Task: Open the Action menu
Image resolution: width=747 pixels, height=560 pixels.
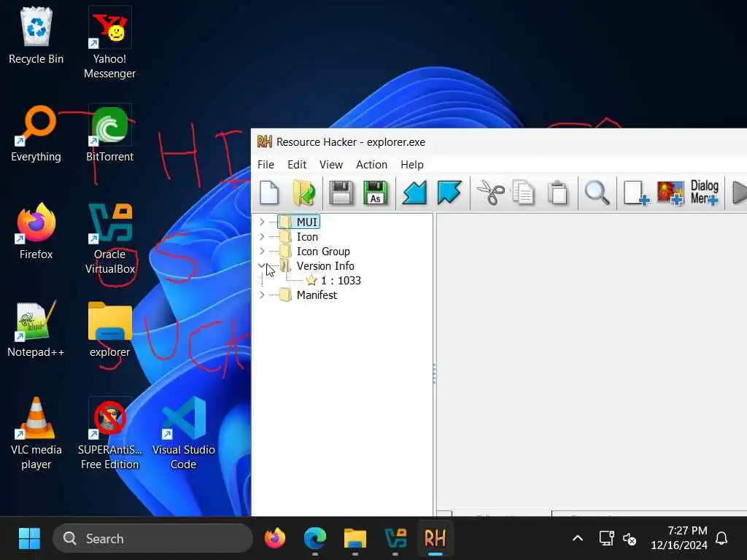Action: [371, 164]
